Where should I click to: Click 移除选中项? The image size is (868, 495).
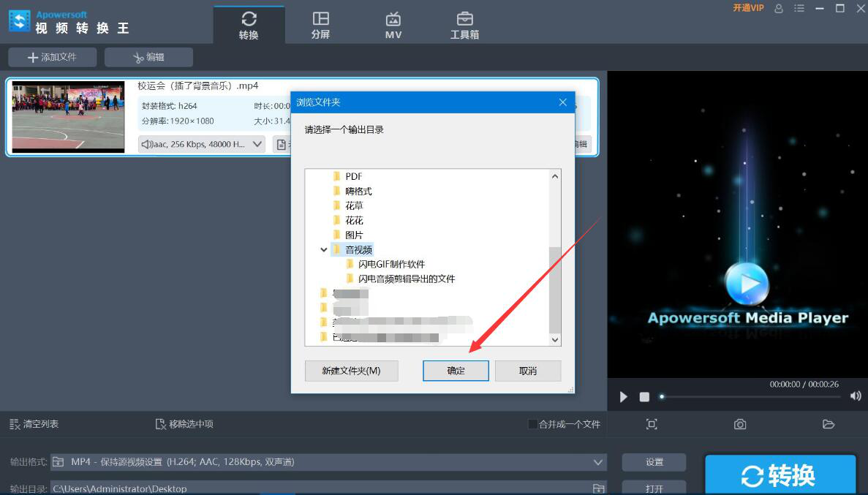coord(184,424)
